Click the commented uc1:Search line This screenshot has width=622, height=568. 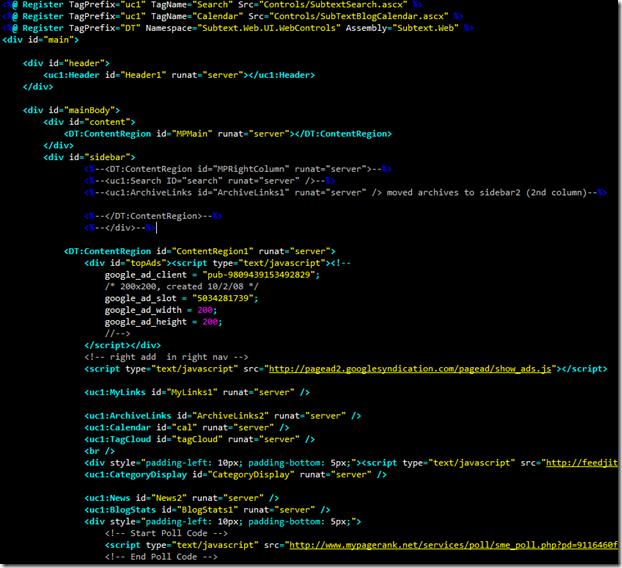210,181
